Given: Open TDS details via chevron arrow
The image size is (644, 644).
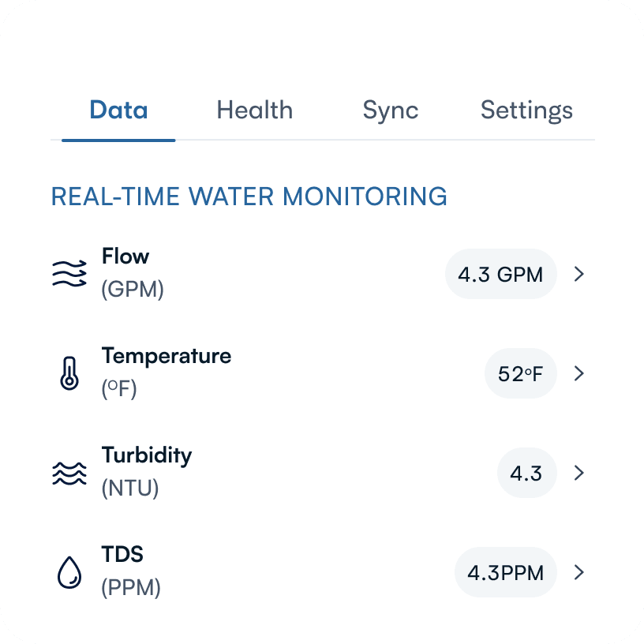Looking at the screenshot, I should (579, 572).
